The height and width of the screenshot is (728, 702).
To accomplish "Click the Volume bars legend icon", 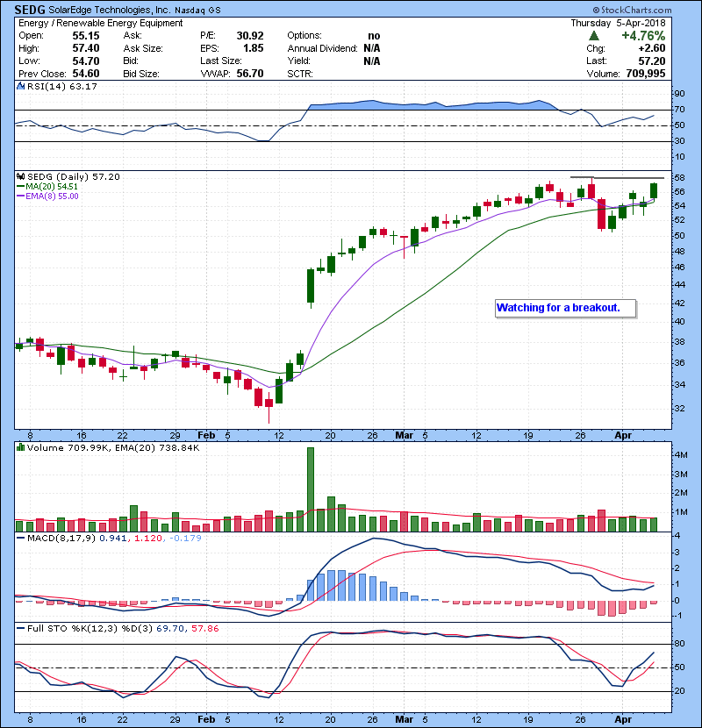I will [20, 447].
